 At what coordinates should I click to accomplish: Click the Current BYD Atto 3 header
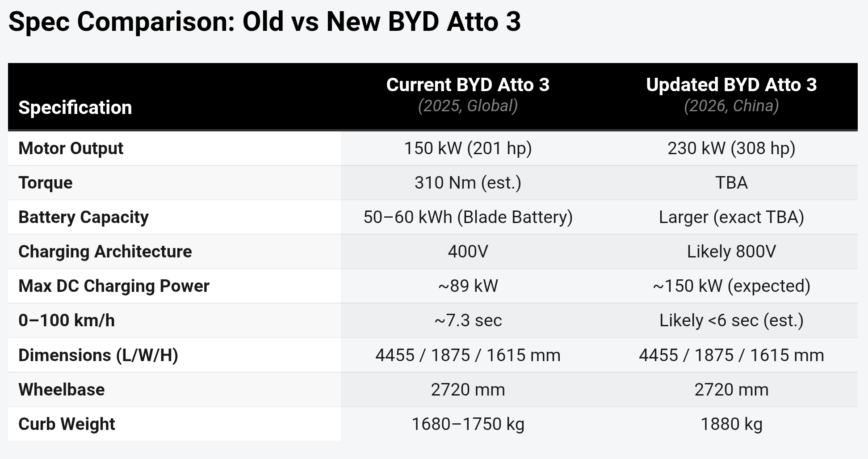click(468, 85)
